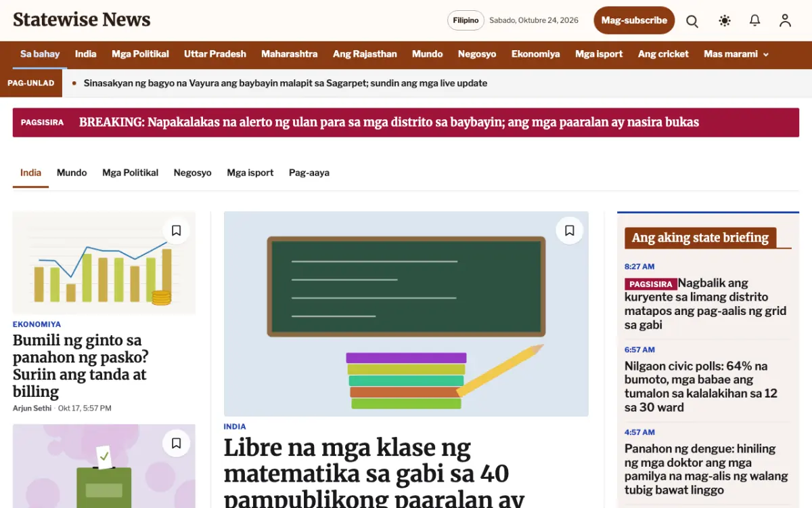
Task: Go to Statewise News homepage logo
Action: point(82,20)
